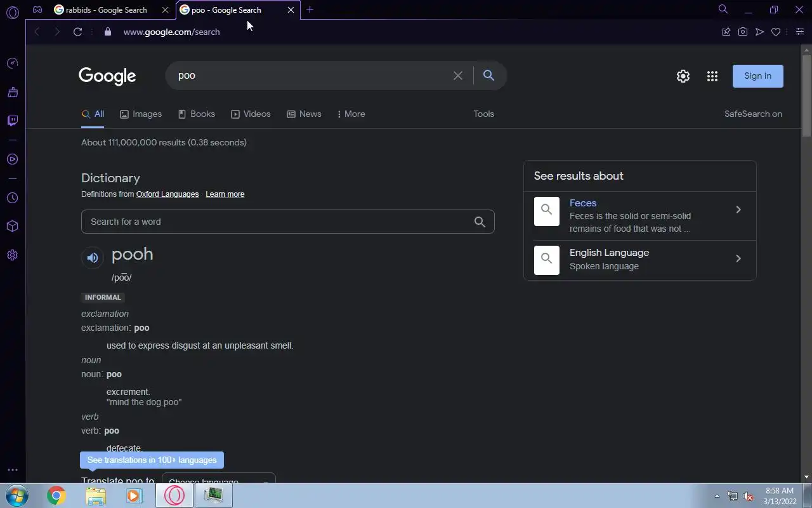Click the Google logo
The width and height of the screenshot is (812, 508).
coord(107,76)
